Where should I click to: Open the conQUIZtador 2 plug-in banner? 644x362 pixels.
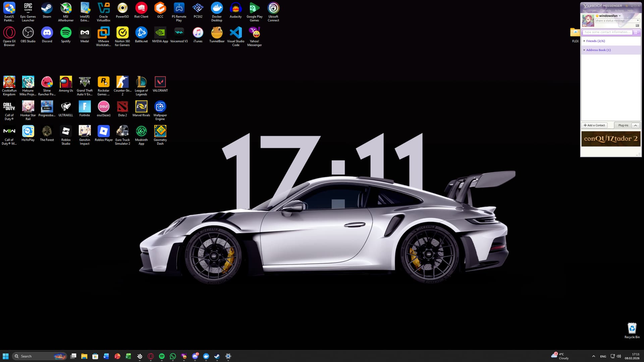coord(610,139)
